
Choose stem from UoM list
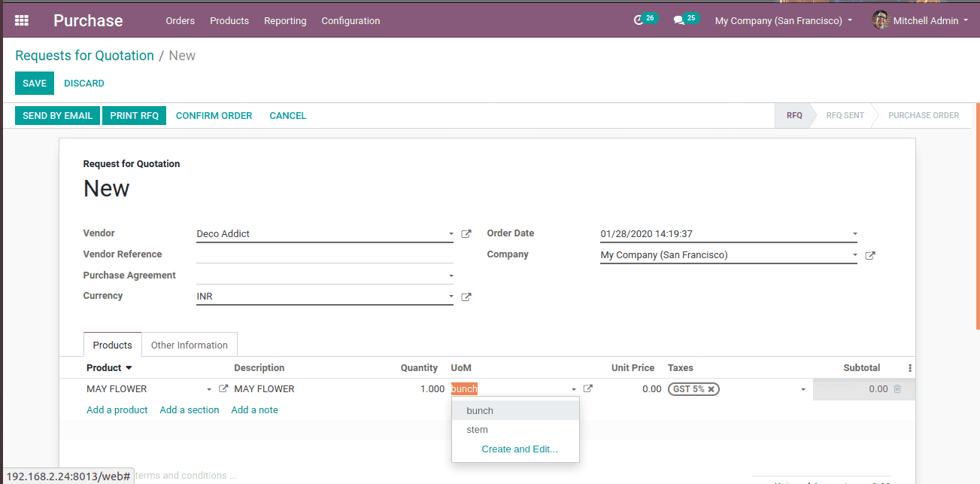point(515,430)
